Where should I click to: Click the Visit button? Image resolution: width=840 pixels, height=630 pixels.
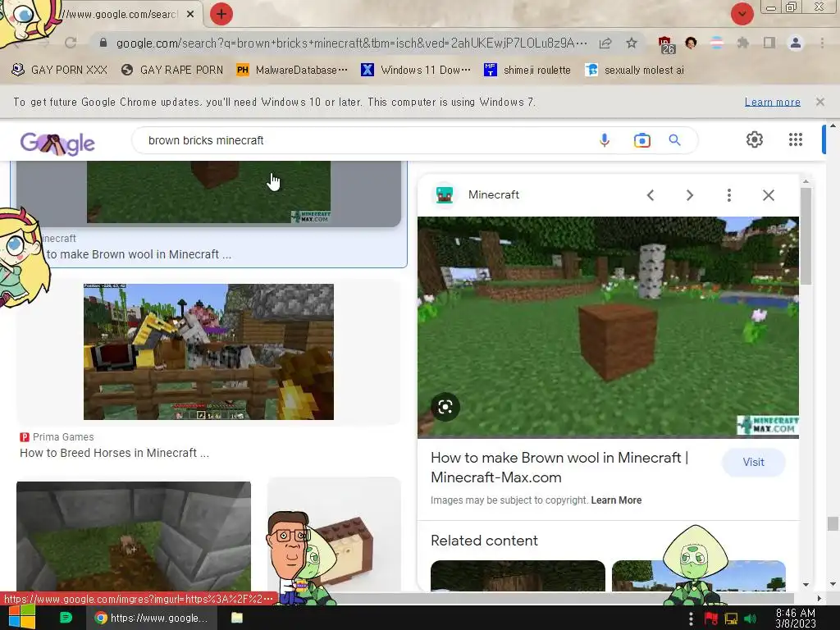pos(753,463)
